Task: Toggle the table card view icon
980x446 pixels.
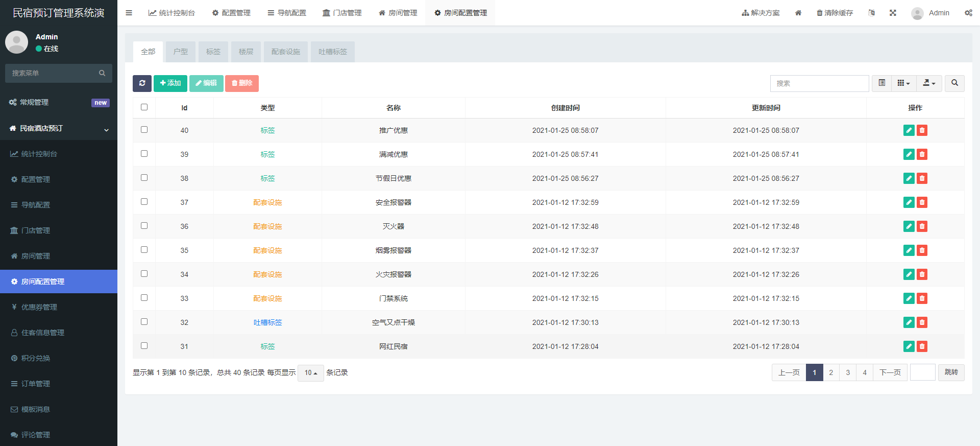Action: tap(881, 83)
